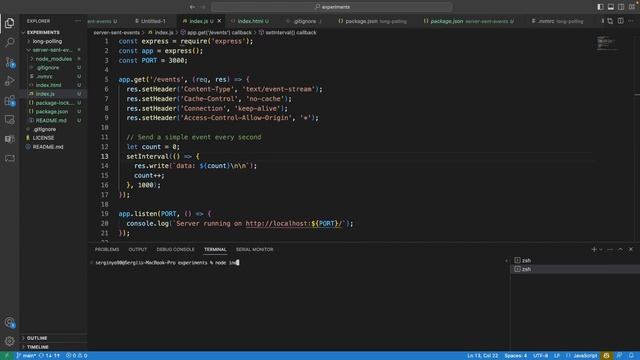Switch to the Untitled-1 tab
The image size is (640, 360).
(x=152, y=21)
